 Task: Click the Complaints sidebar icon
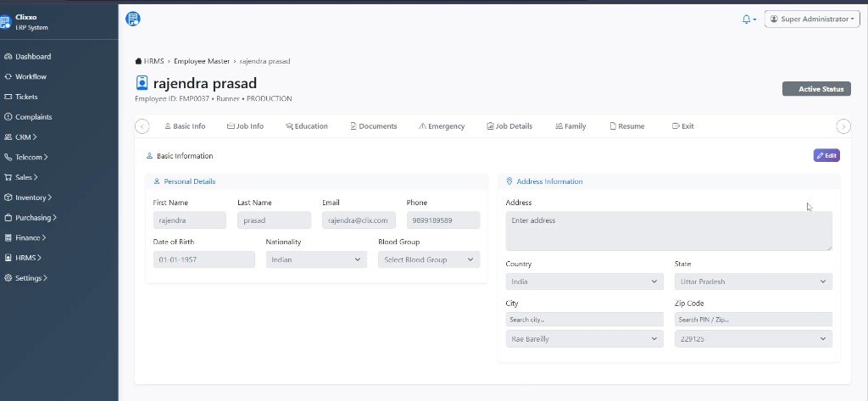8,117
